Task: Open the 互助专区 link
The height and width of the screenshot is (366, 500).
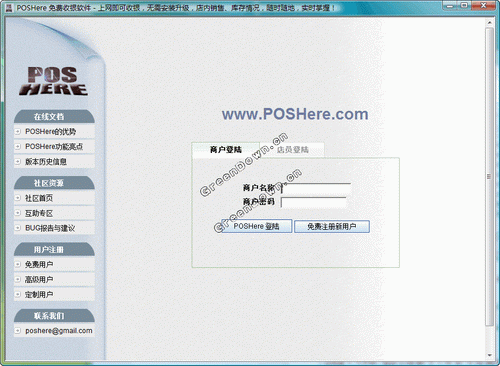Action: pyautogui.click(x=39, y=213)
